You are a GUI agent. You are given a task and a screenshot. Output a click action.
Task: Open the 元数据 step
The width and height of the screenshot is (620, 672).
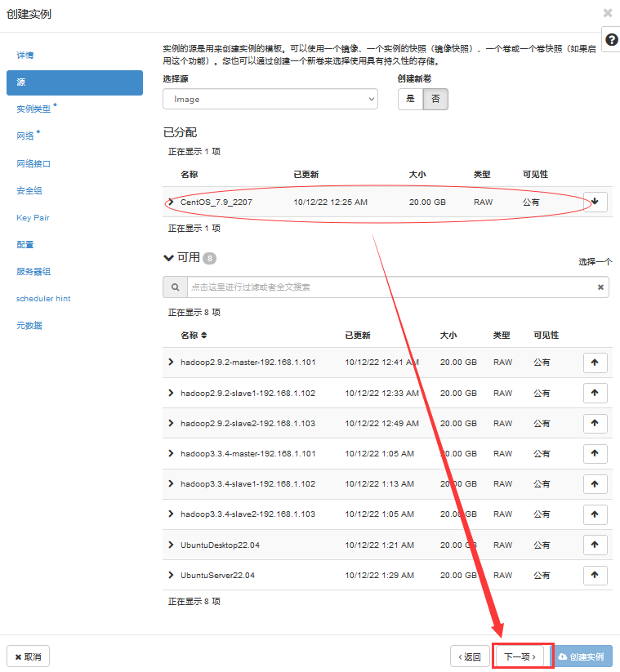pyautogui.click(x=29, y=325)
